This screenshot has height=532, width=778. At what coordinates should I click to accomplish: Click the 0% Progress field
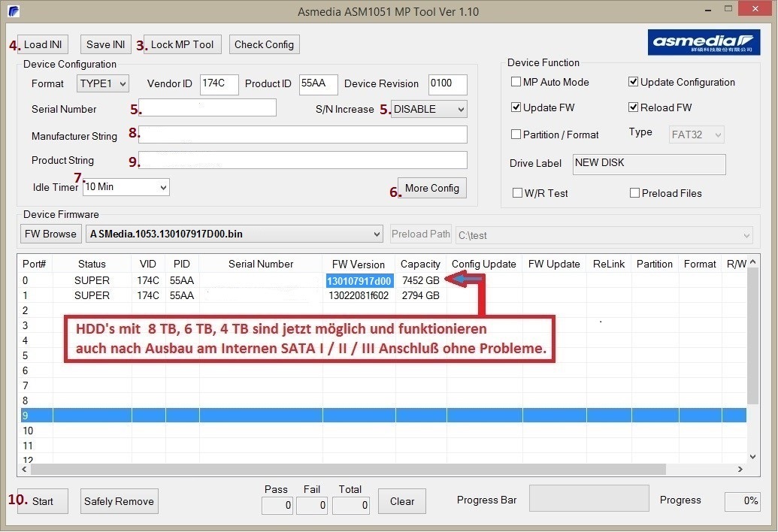pos(742,501)
